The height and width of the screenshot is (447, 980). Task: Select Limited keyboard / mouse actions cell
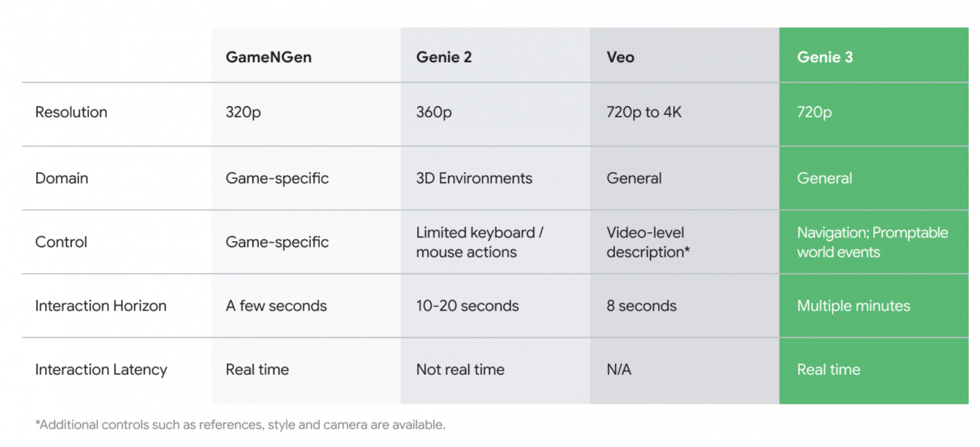click(x=479, y=242)
